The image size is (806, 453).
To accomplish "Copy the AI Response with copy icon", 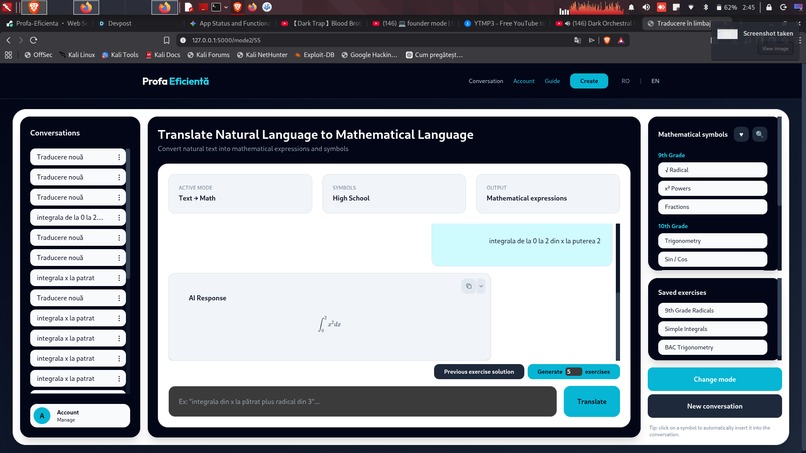I will click(x=468, y=286).
